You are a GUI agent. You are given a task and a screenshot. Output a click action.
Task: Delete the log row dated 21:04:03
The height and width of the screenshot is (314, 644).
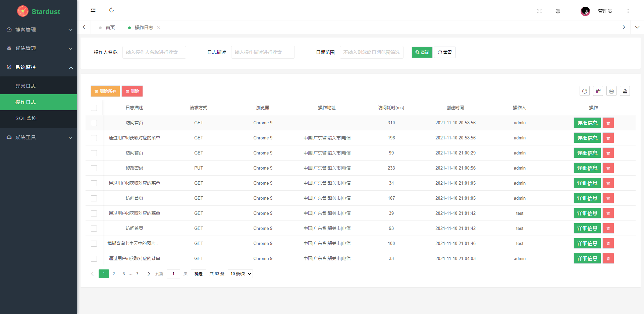pyautogui.click(x=608, y=259)
